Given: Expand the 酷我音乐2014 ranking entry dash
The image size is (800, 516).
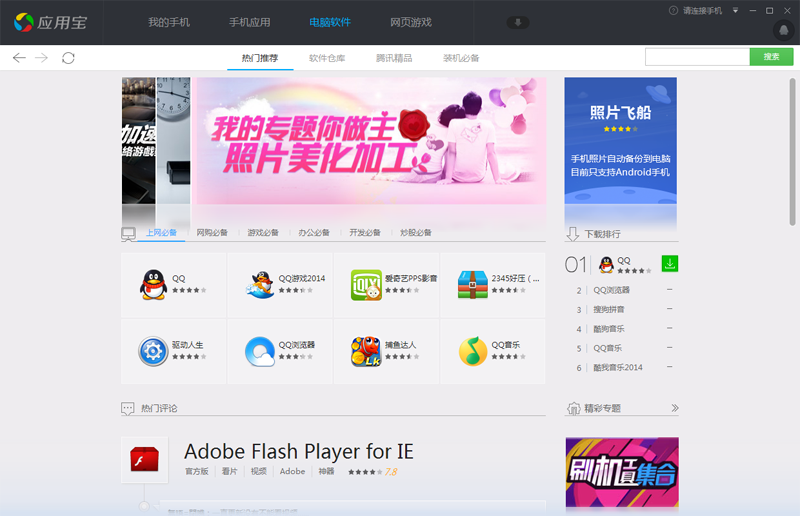Looking at the screenshot, I should tap(669, 367).
